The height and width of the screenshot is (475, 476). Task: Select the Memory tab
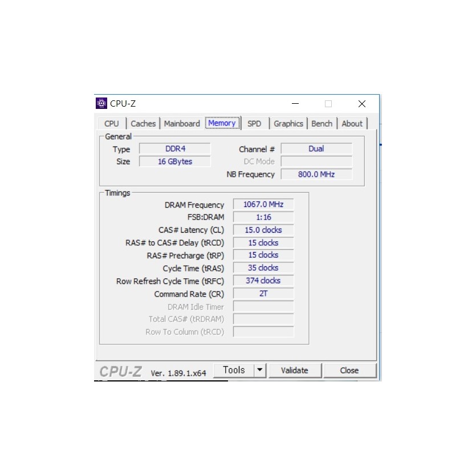click(x=222, y=123)
